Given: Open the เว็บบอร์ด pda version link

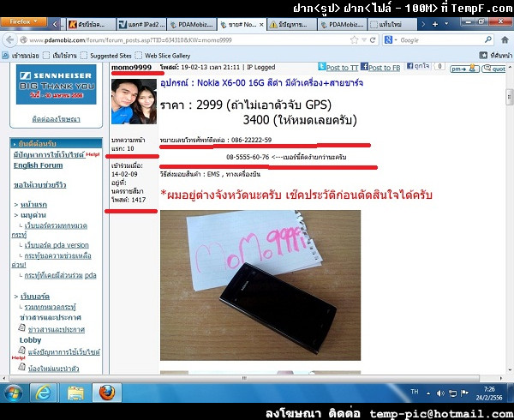Looking at the screenshot, I should pyautogui.click(x=57, y=245).
